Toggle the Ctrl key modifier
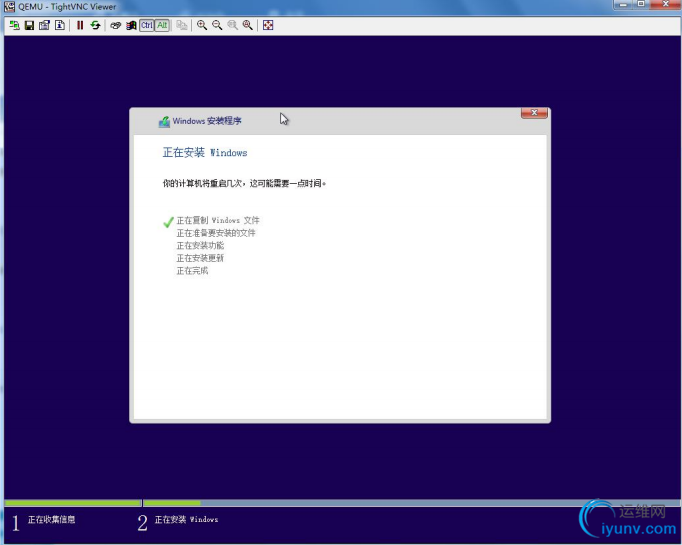Image resolution: width=682 pixels, height=545 pixels. click(x=147, y=25)
